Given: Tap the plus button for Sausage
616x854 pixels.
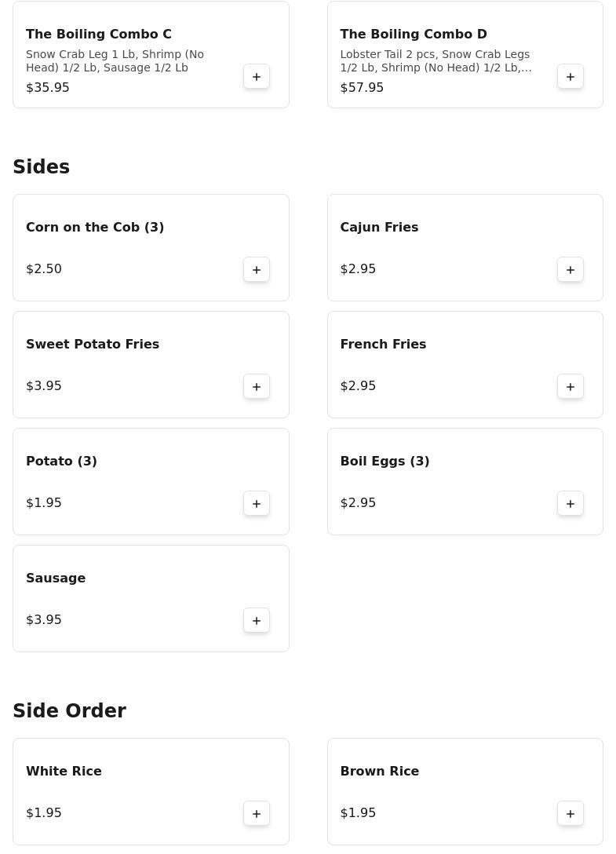Looking at the screenshot, I should pos(257,621).
